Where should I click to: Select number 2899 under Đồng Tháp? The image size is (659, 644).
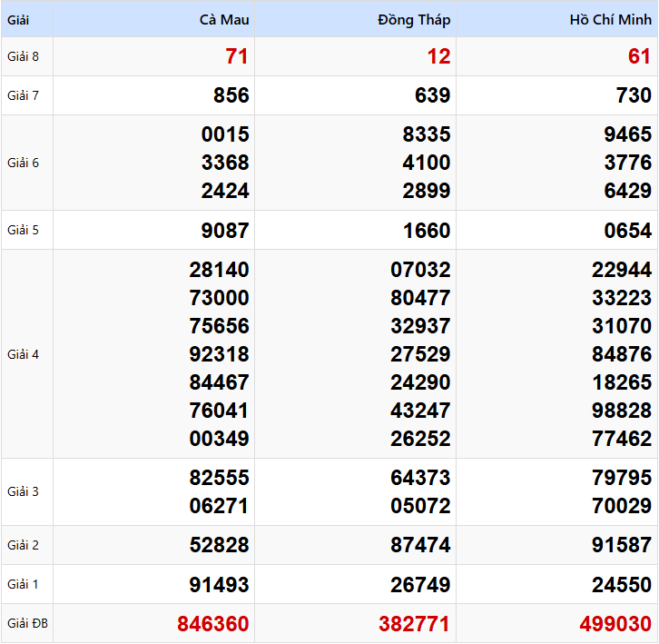click(x=427, y=191)
